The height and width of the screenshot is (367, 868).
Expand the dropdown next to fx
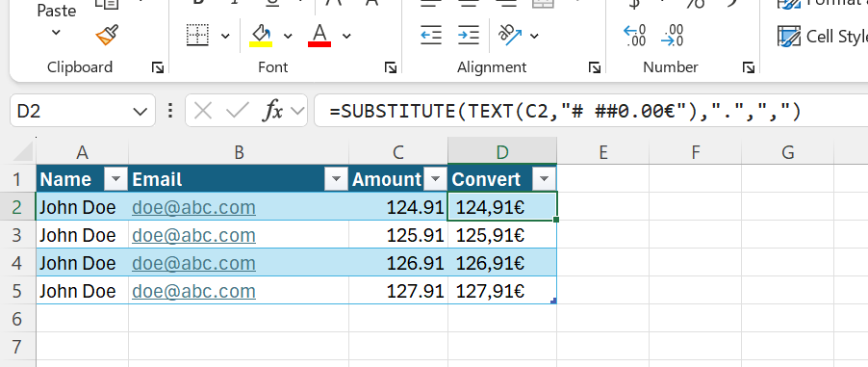[x=298, y=112]
